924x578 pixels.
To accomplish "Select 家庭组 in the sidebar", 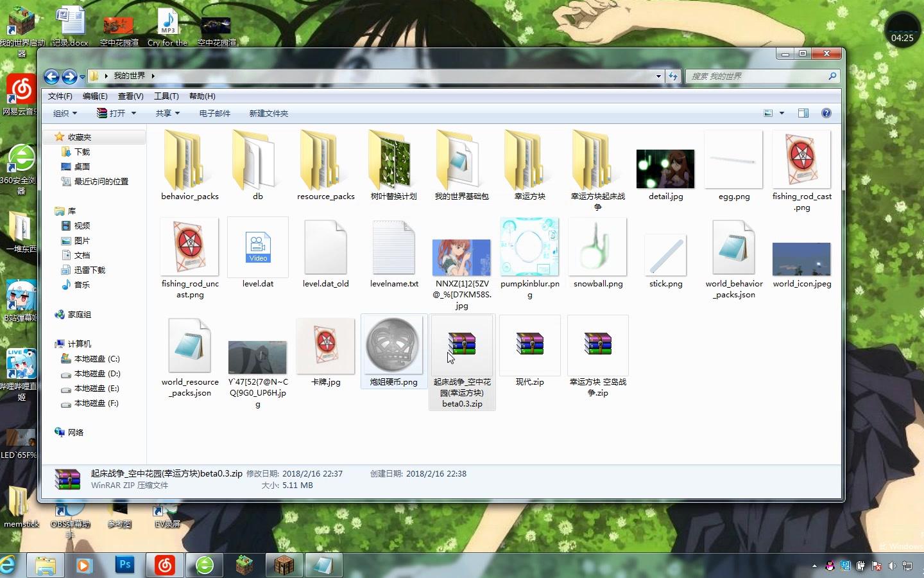I will [x=80, y=315].
